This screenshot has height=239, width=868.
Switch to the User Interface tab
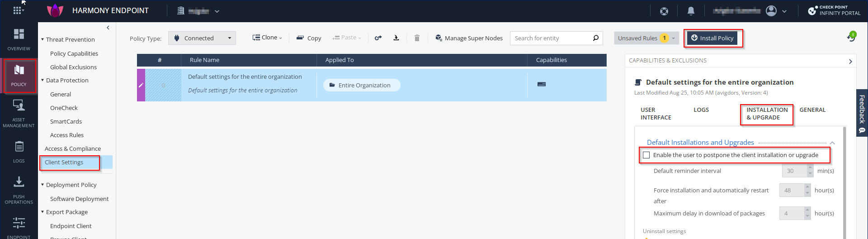point(656,114)
